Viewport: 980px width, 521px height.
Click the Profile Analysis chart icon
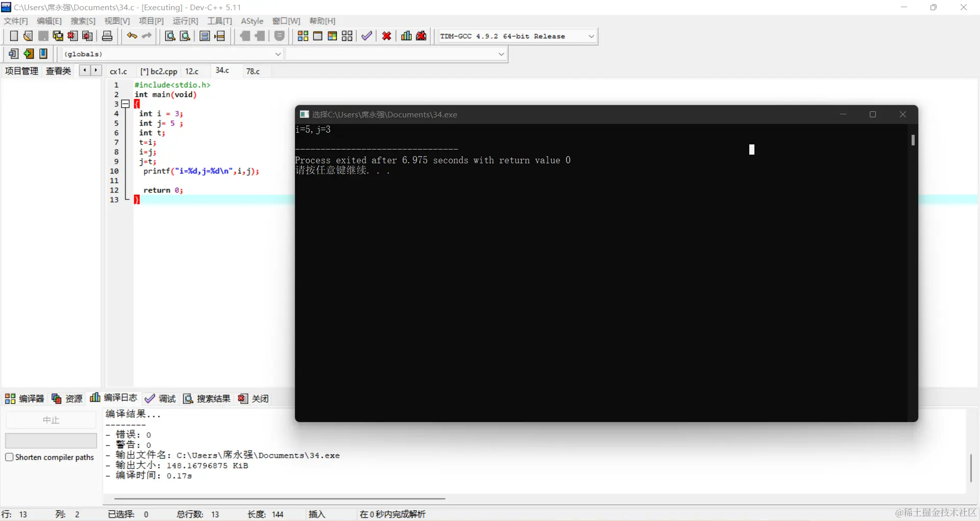406,36
